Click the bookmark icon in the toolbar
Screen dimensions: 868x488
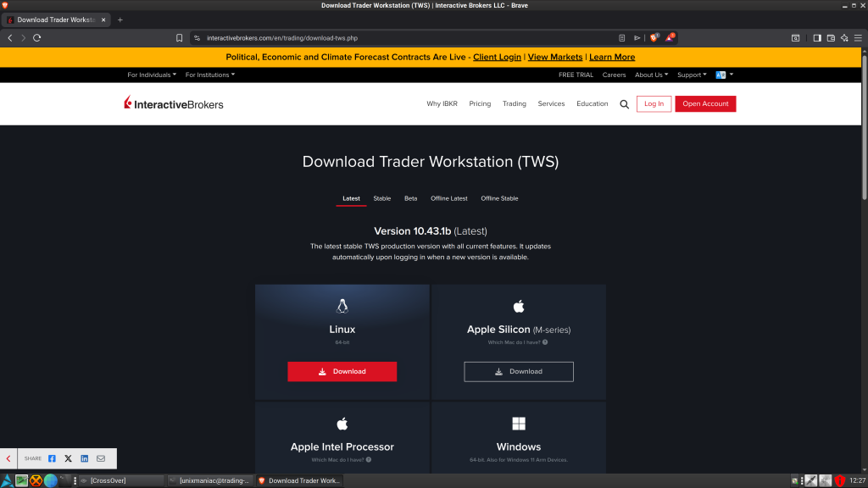tap(179, 37)
